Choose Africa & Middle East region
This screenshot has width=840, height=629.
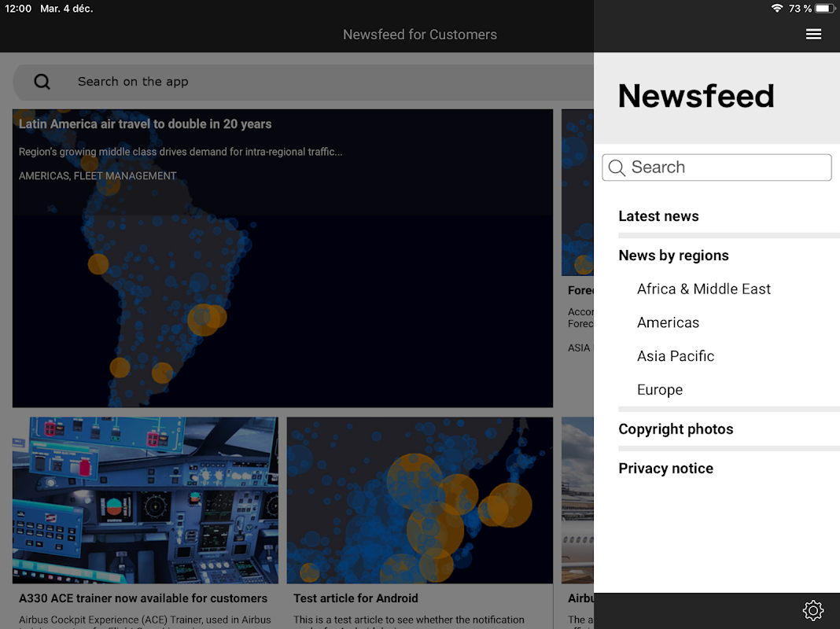(703, 289)
